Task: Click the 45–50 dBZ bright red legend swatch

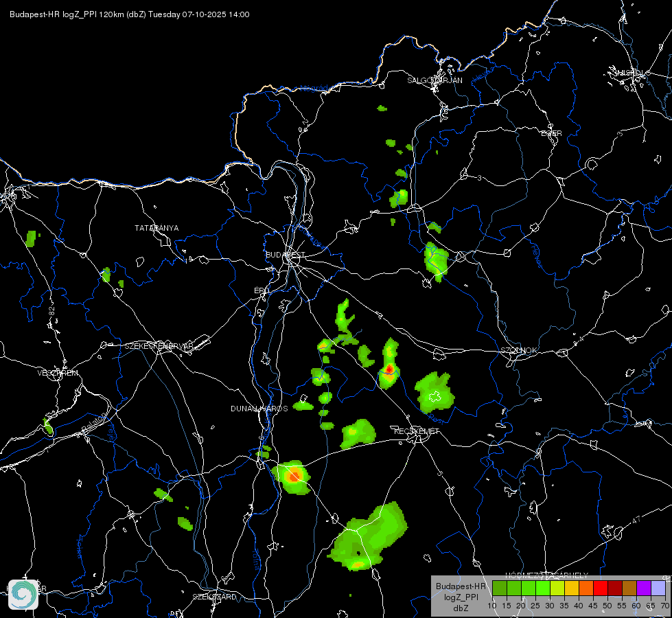Action: click(x=601, y=588)
